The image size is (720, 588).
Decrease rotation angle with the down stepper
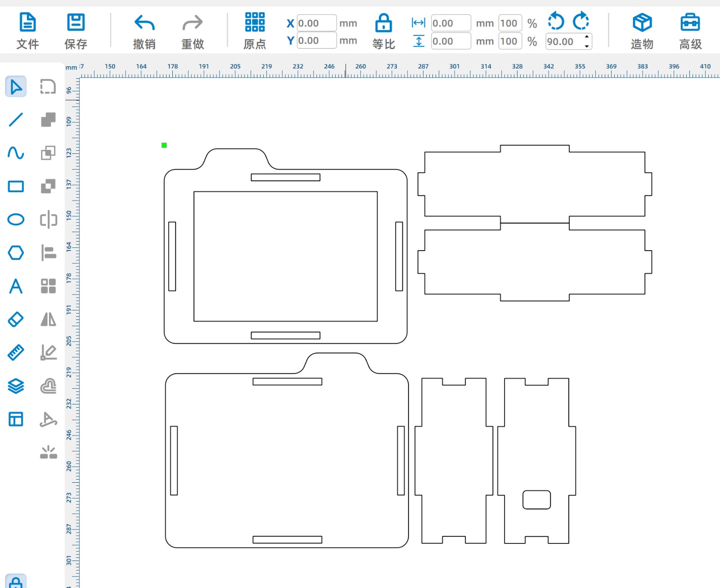pos(587,46)
